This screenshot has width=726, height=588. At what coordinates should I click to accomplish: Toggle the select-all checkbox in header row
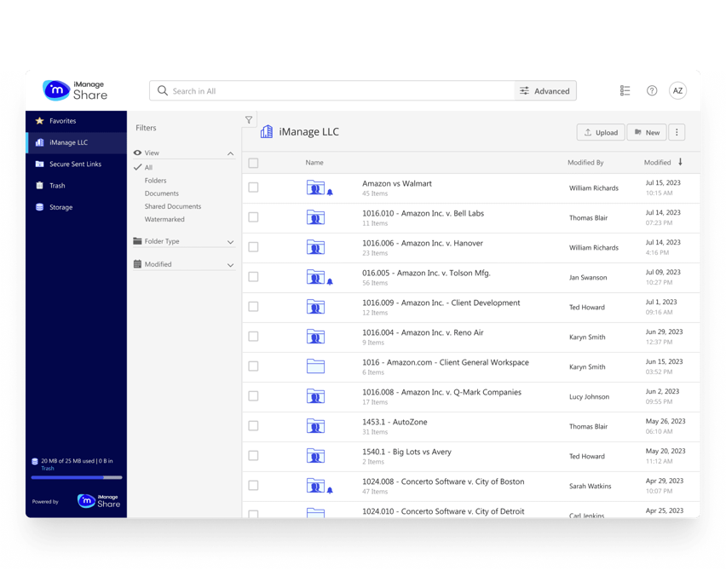[253, 163]
